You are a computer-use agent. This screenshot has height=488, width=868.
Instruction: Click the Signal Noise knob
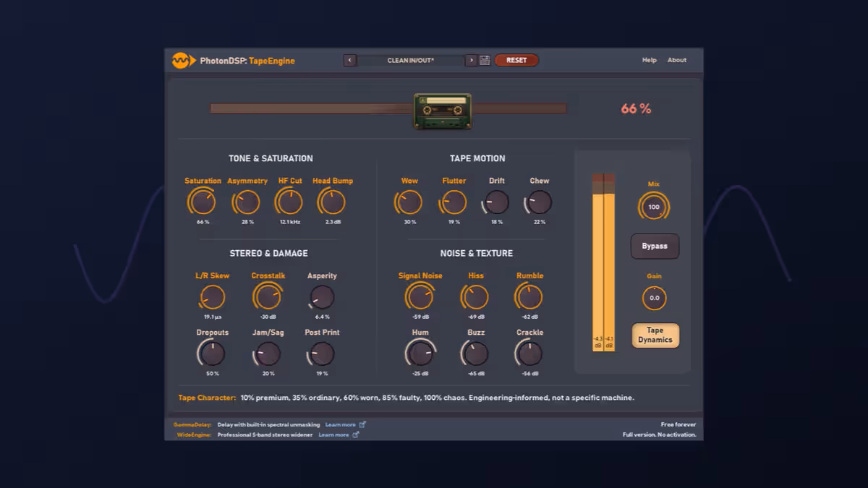(420, 296)
